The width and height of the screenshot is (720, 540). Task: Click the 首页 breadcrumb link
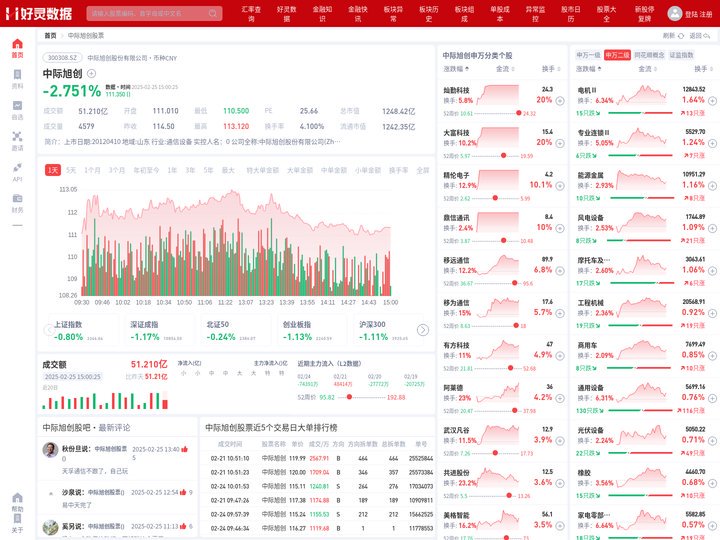coord(50,36)
